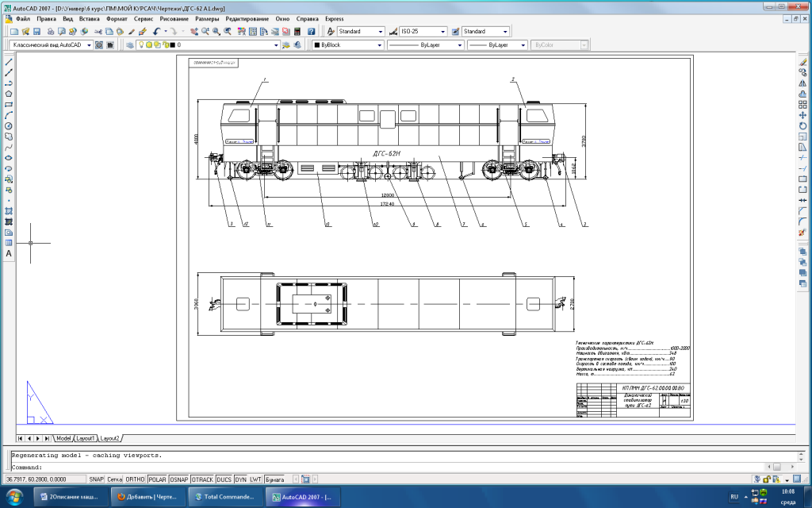812x508 pixels.
Task: Select the Polygon drawing tool
Action: (9, 94)
